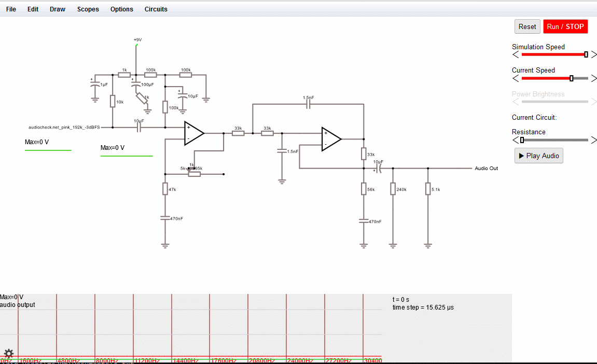This screenshot has height=364, width=597.
Task: Click the 'time step = 15.625 µs' text
Action: (423, 307)
